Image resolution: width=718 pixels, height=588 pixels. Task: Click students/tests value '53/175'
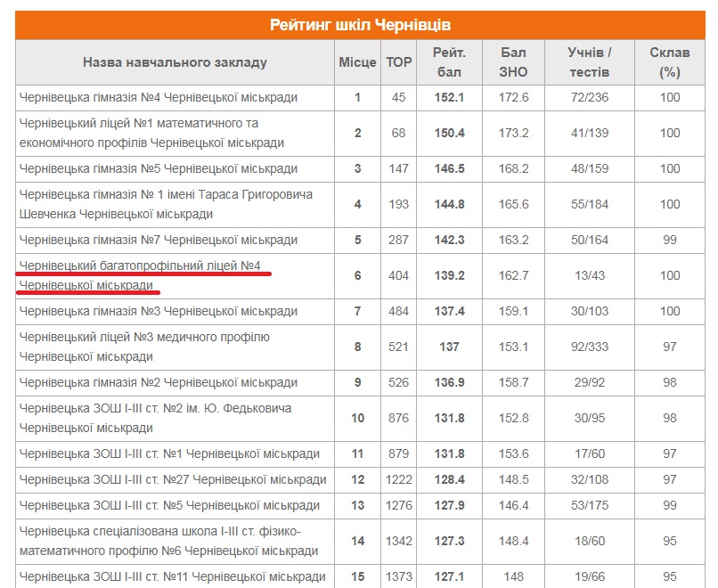(590, 505)
